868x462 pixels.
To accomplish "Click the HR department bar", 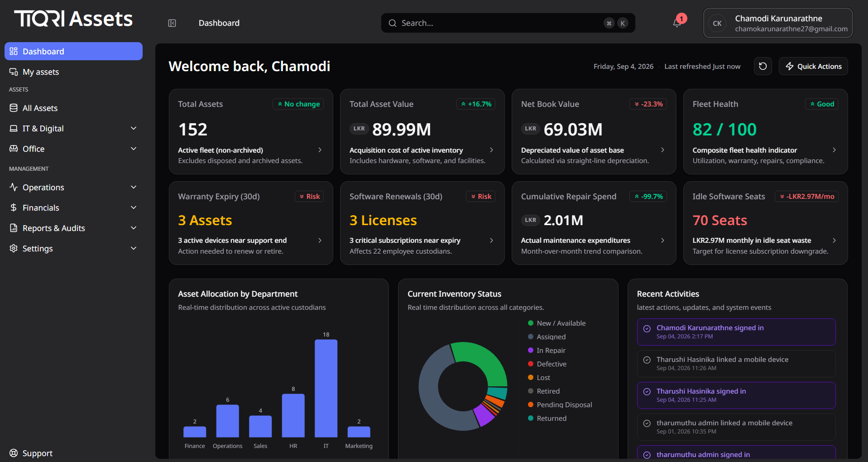I will click(293, 415).
